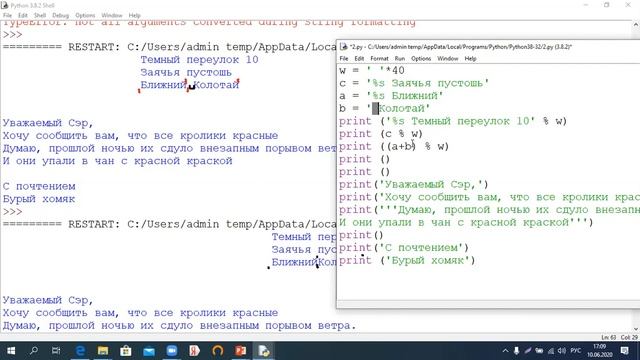Open Windows search from taskbar
Viewport: 640px width, 360px height.
coord(34,351)
